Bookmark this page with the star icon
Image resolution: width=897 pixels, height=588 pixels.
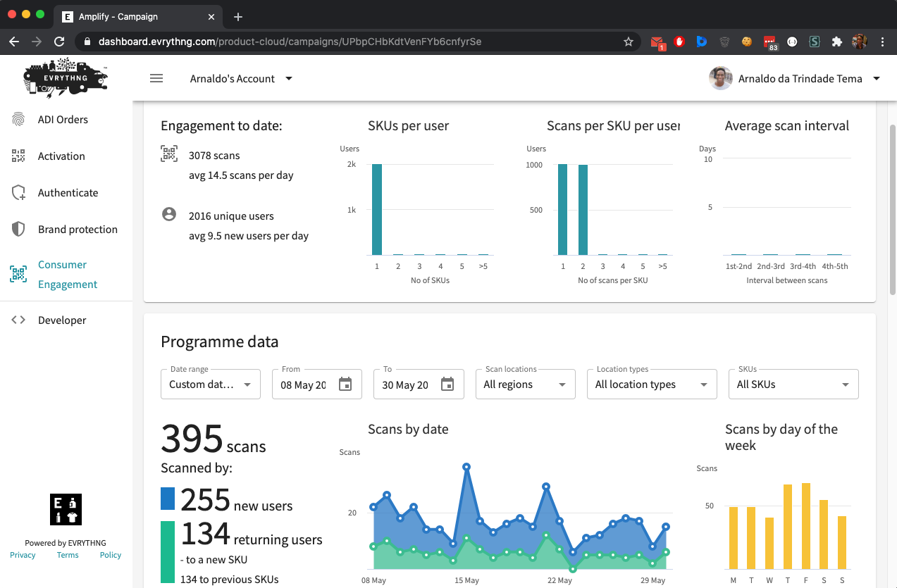coord(629,42)
